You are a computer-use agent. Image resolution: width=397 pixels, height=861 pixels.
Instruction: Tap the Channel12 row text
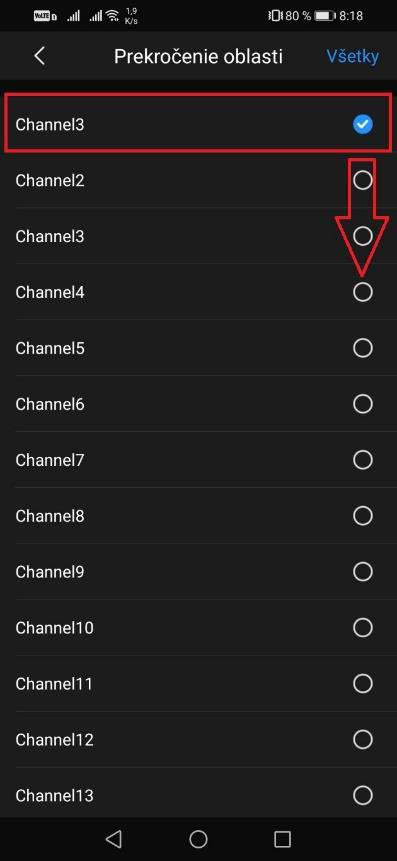tap(54, 740)
